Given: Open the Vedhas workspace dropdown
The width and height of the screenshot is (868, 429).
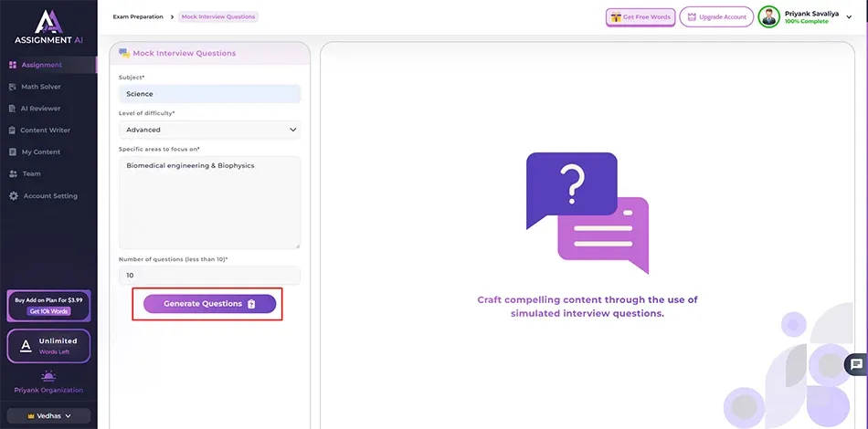Looking at the screenshot, I should click(x=48, y=415).
